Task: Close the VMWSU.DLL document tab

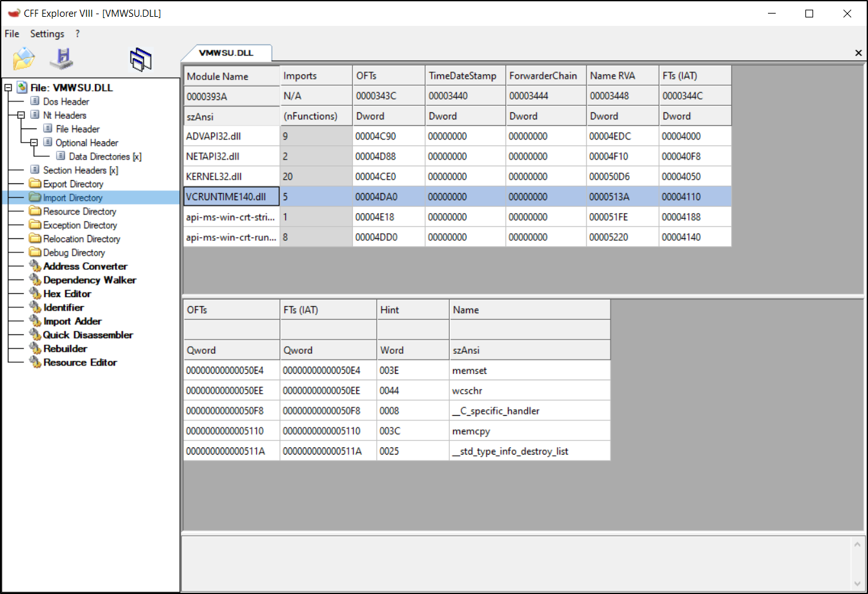Action: [x=858, y=53]
